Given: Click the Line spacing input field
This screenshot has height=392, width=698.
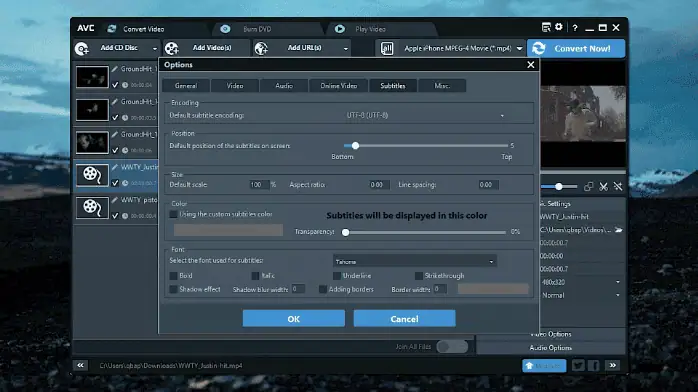Looking at the screenshot, I should pos(488,185).
